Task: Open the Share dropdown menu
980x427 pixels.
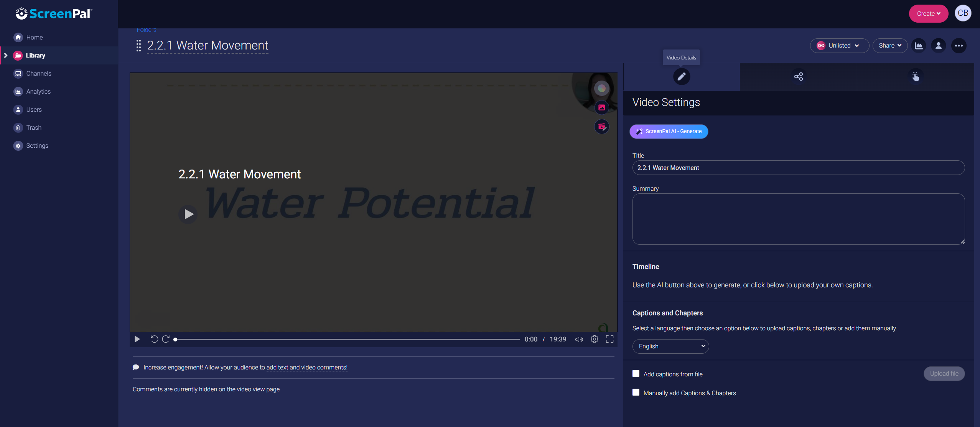Action: 889,45
